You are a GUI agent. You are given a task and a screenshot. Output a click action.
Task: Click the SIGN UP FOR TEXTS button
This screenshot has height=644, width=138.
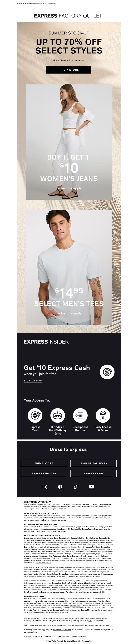pos(94,463)
